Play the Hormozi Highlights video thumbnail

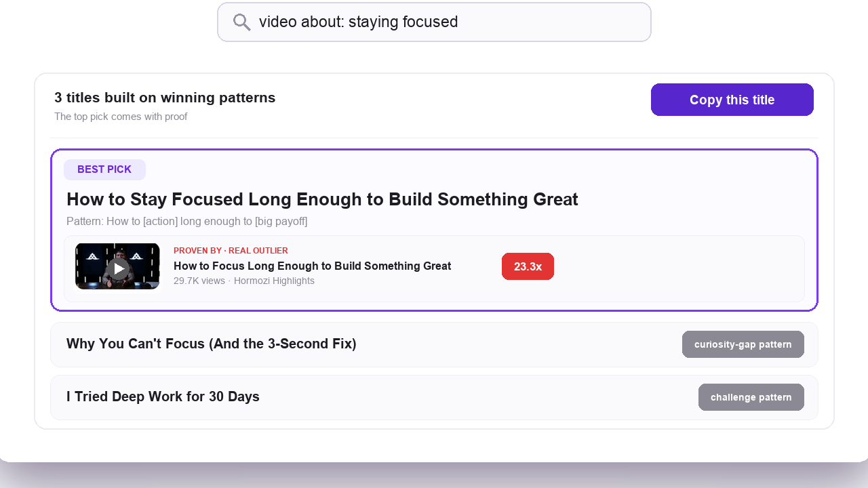tap(119, 268)
